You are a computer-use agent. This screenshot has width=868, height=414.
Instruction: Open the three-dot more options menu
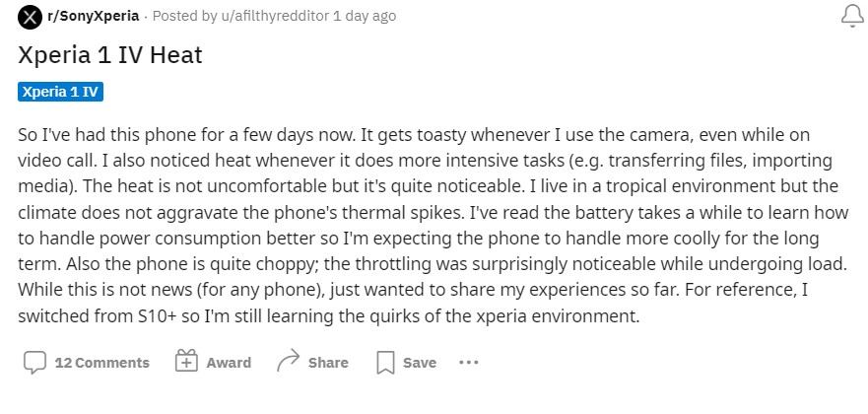(468, 362)
